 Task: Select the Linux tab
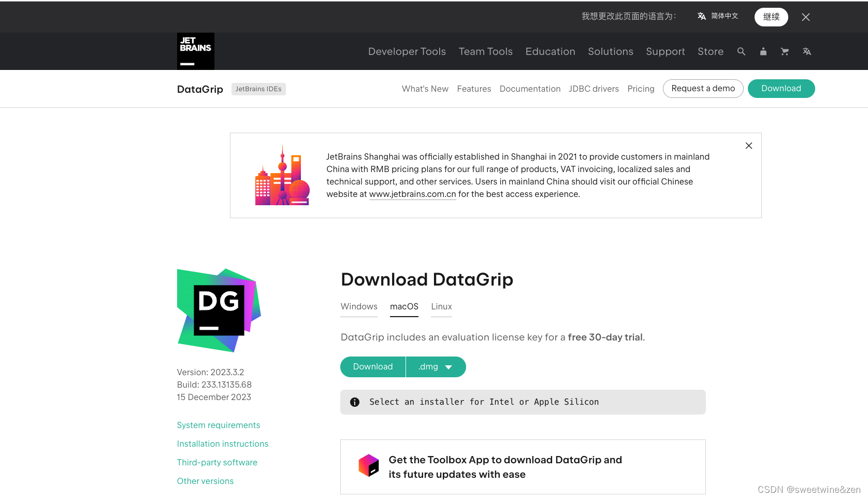pos(442,307)
